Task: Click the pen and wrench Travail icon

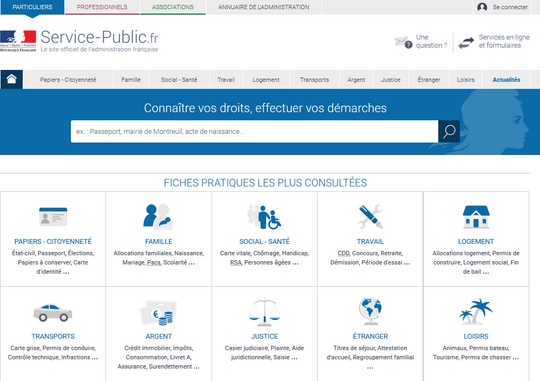Action: [370, 217]
